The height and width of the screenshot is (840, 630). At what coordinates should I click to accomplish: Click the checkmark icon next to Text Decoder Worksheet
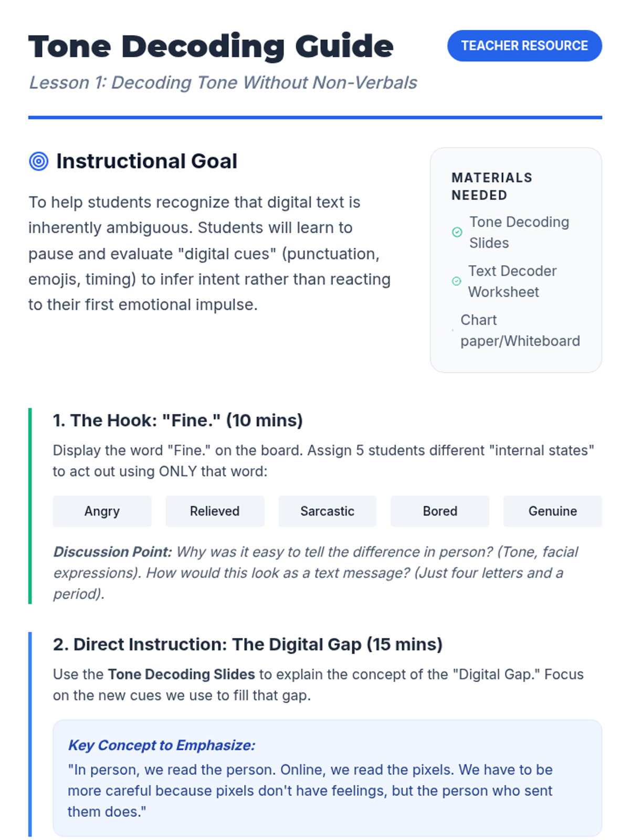[x=457, y=281]
